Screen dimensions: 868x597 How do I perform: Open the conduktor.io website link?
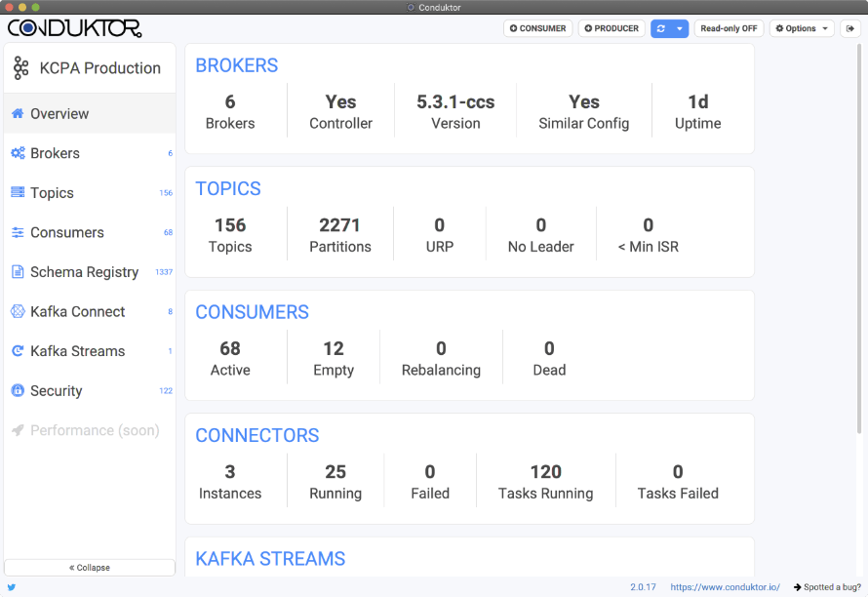point(726,587)
